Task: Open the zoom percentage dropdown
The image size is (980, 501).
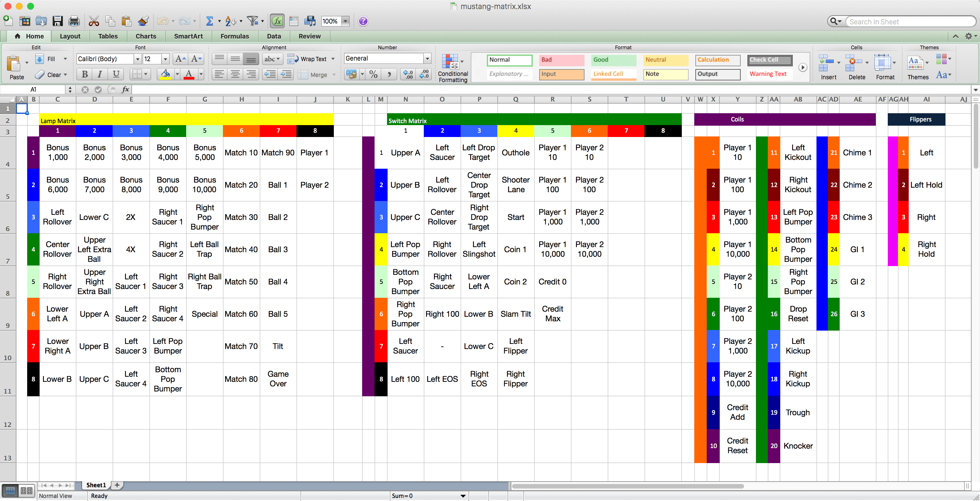Action: tap(345, 21)
